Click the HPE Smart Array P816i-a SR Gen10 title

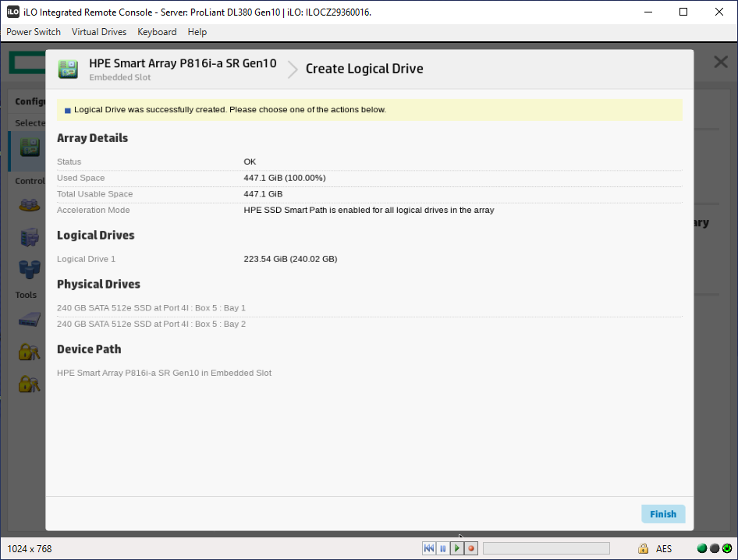[x=183, y=63]
